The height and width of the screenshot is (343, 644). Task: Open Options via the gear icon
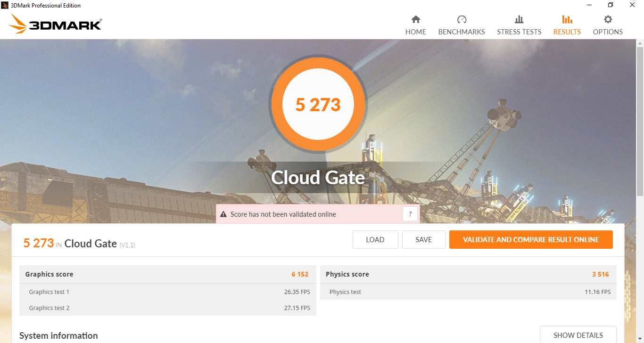(608, 19)
